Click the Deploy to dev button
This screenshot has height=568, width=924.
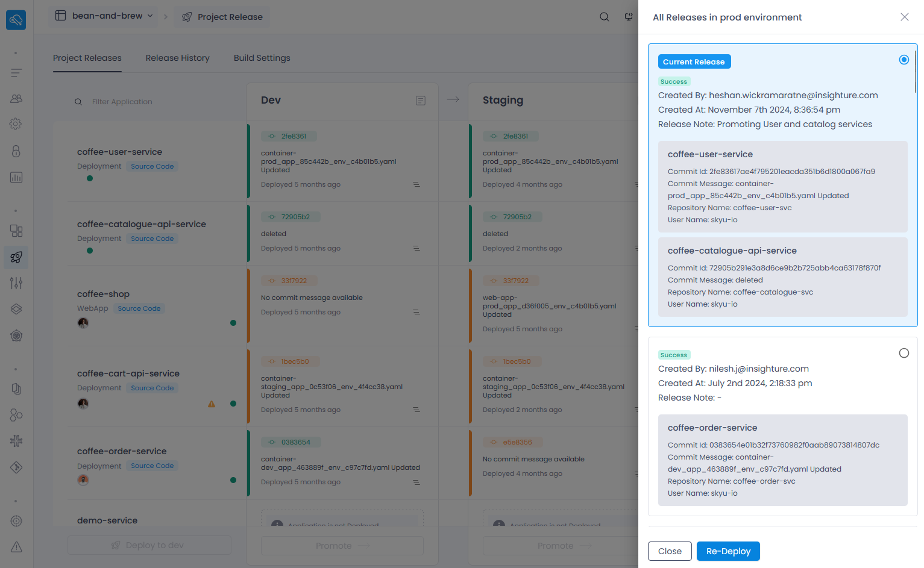(x=149, y=545)
